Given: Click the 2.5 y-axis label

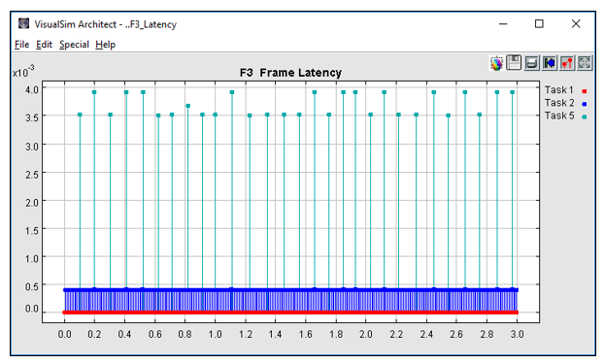Looking at the screenshot, I should (x=32, y=175).
